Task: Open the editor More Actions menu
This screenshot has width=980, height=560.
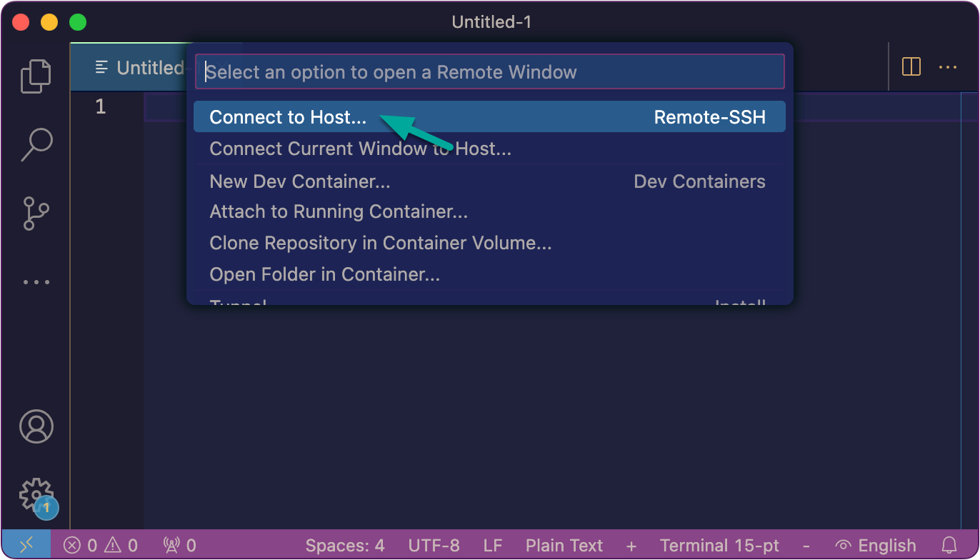Action: pyautogui.click(x=948, y=66)
